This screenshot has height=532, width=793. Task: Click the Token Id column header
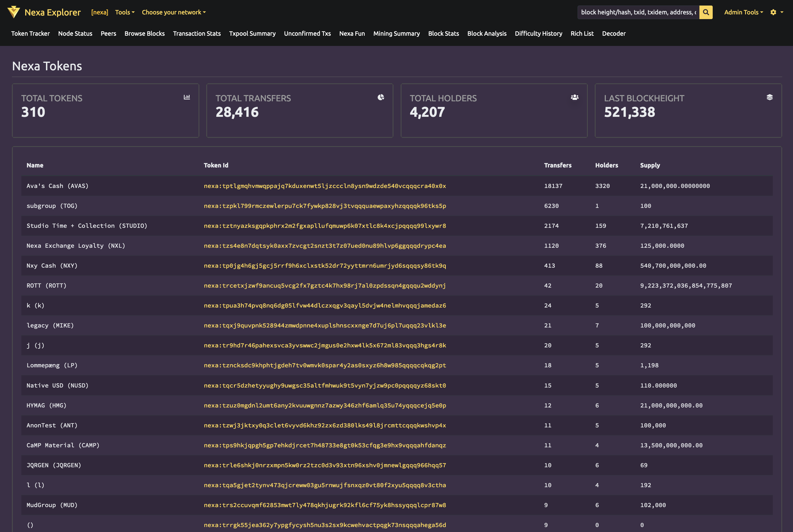pos(216,165)
